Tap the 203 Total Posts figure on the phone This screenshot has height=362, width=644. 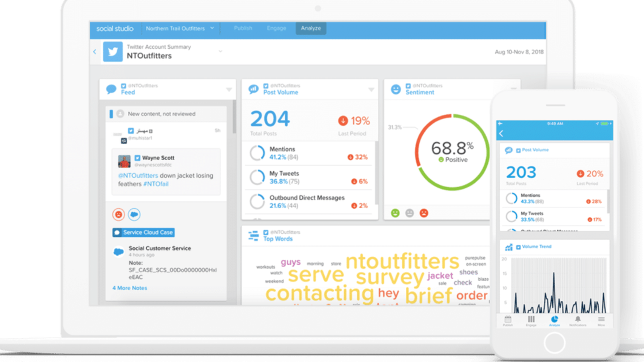[x=521, y=173]
